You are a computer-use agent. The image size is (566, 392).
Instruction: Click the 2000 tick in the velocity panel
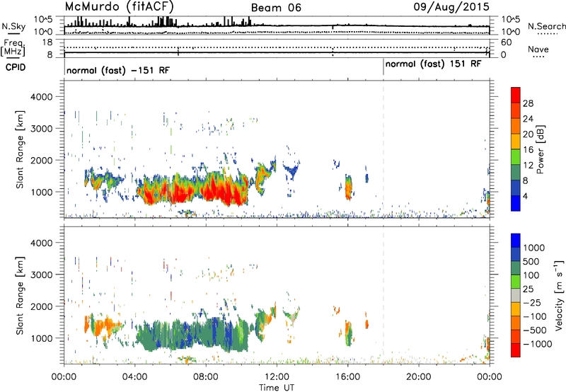coord(41,306)
